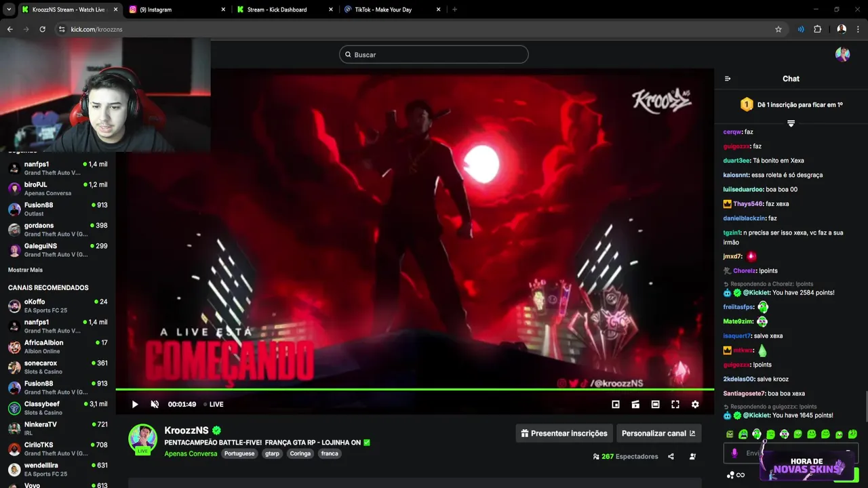Screen dimensions: 868x488
Task: Seek along the green stream progress bar
Action: point(415,389)
